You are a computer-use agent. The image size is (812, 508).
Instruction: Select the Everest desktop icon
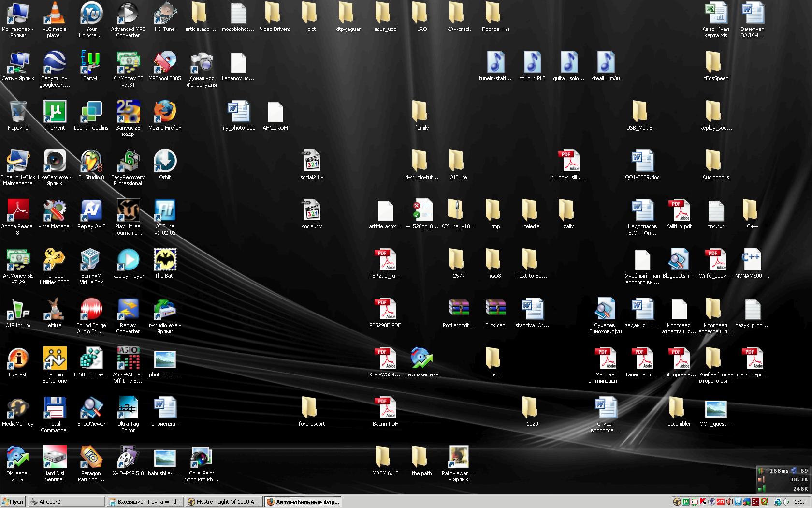click(x=18, y=359)
